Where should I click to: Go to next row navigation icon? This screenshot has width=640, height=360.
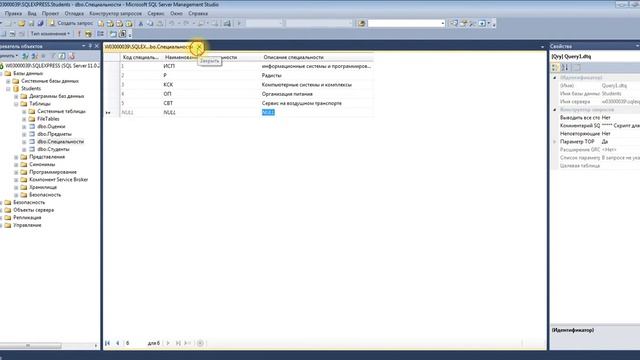168,343
